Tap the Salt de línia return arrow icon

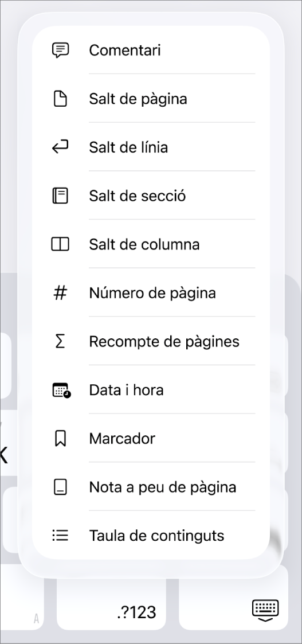[x=60, y=147]
